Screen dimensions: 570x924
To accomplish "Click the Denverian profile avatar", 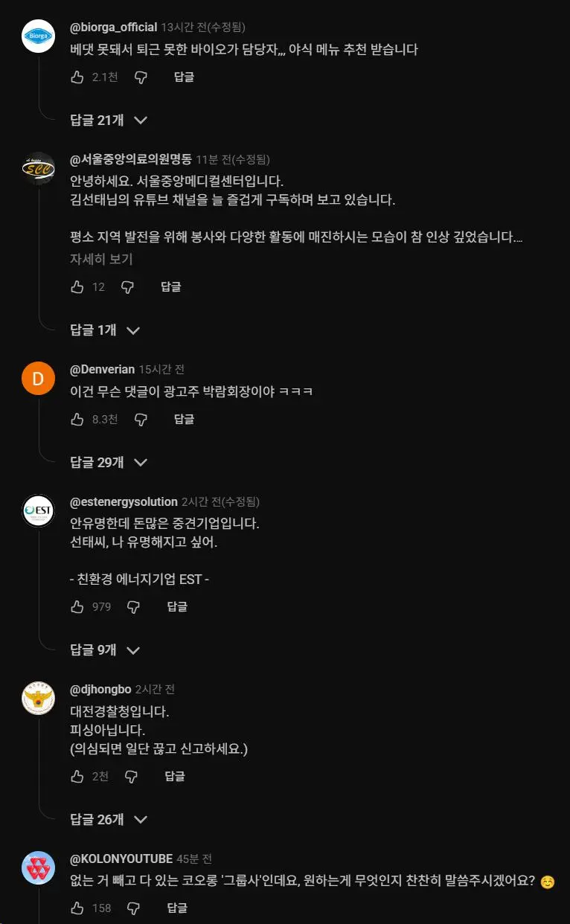I will [x=37, y=379].
